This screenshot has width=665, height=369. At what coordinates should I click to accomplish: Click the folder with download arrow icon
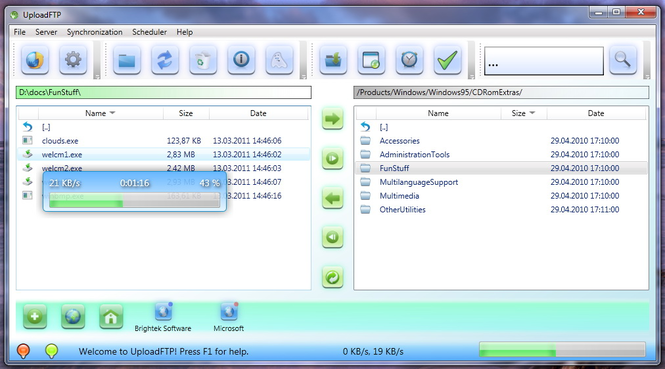pyautogui.click(x=333, y=60)
